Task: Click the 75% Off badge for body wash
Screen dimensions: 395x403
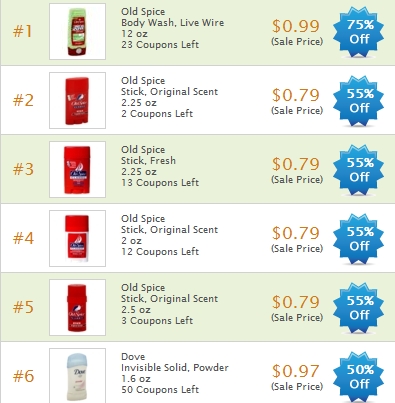Action: [x=358, y=32]
